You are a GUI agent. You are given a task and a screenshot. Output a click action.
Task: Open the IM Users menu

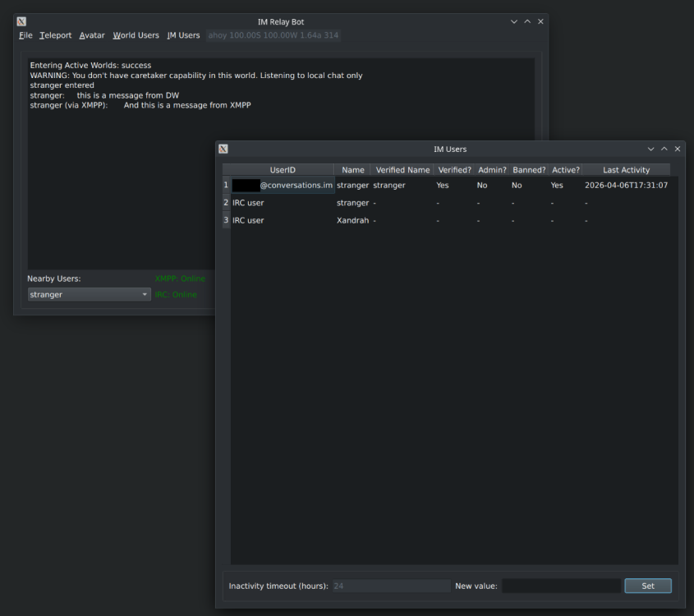[184, 35]
